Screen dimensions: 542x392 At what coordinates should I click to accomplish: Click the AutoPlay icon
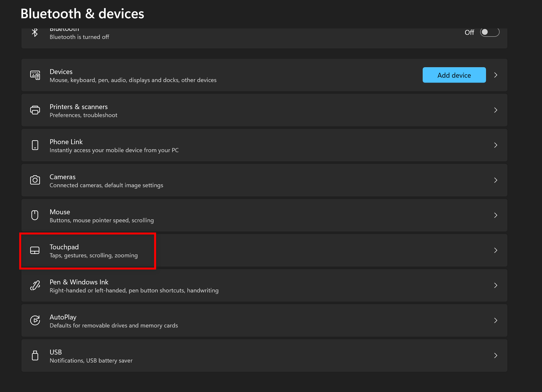pos(35,320)
